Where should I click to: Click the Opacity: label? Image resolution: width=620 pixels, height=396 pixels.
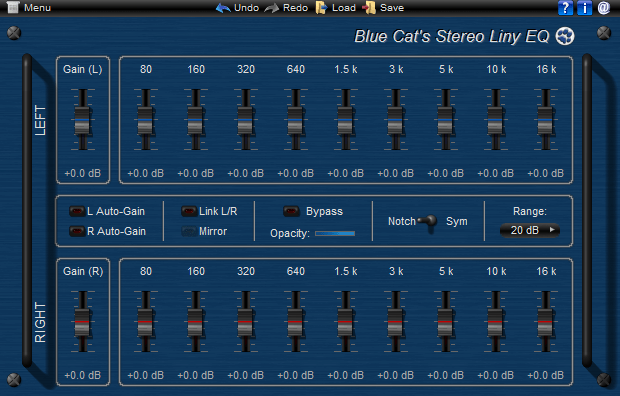click(290, 233)
